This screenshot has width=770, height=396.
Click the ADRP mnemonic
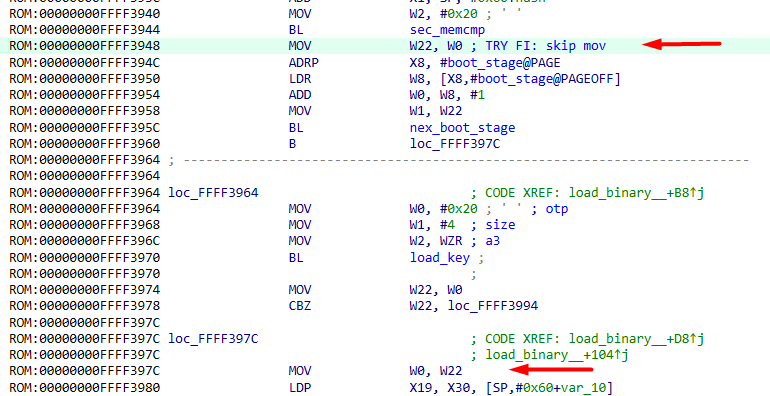[303, 63]
